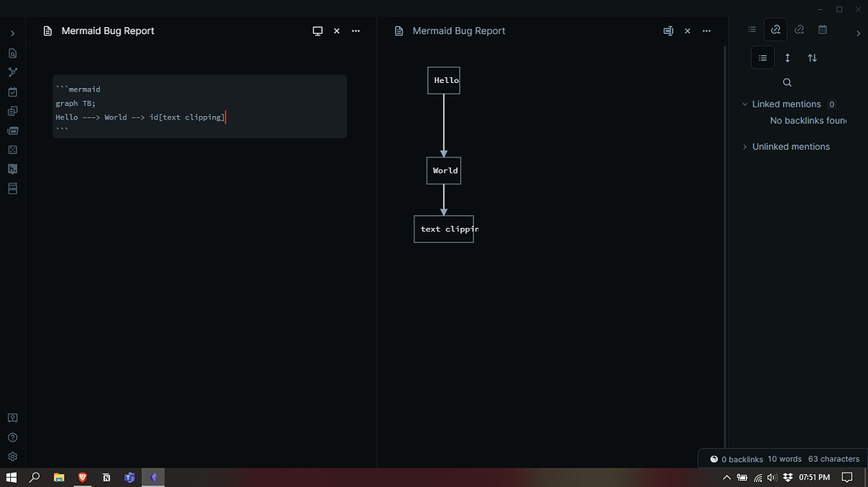Expand the Unlinked mentions section
Screen dimensions: 868x487
click(745, 147)
